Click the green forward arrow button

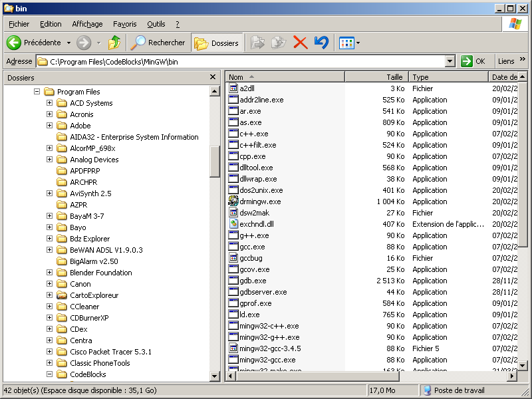tap(84, 43)
